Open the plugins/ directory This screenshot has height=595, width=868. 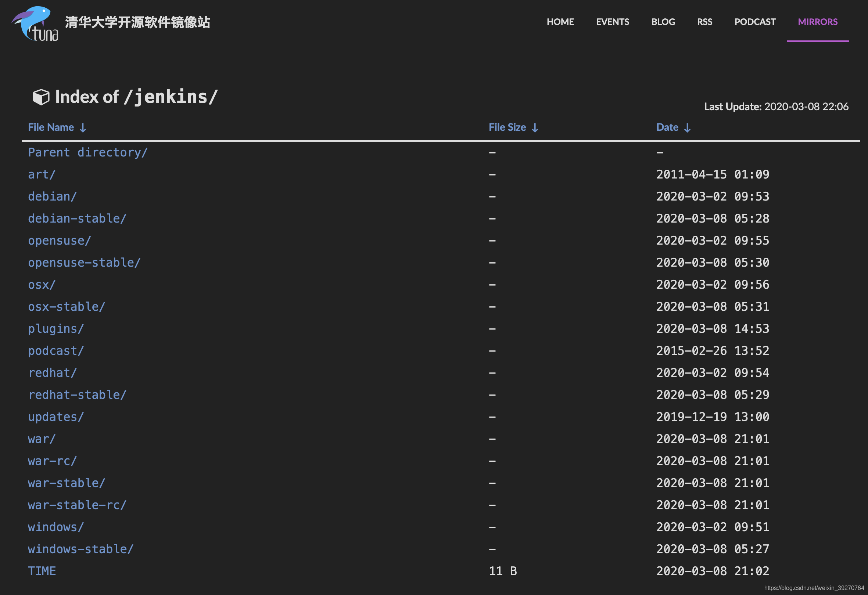click(55, 328)
